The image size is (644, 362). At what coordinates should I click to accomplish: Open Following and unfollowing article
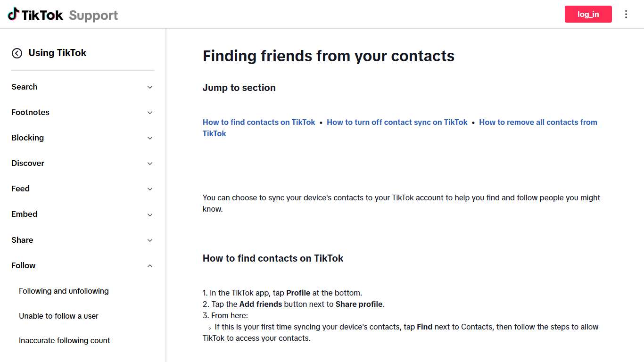(x=64, y=291)
